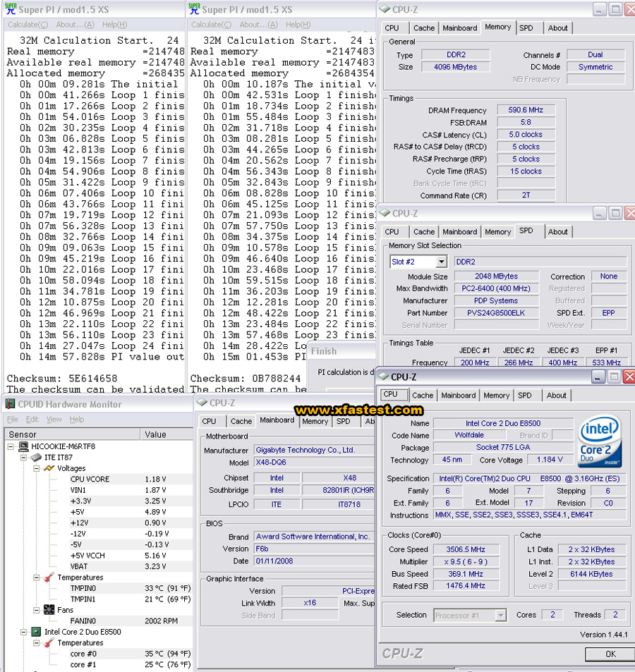The image size is (635, 672).
Task: Collapse the Voltages tree node
Action: pos(37,468)
